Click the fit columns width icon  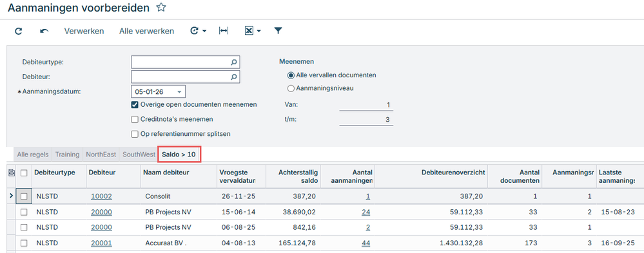click(x=224, y=31)
